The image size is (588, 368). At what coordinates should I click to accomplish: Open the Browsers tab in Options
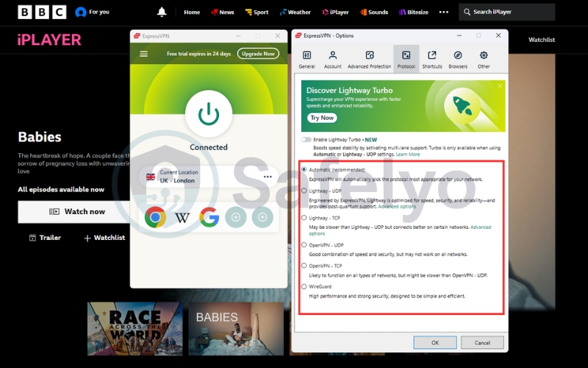[x=458, y=60]
